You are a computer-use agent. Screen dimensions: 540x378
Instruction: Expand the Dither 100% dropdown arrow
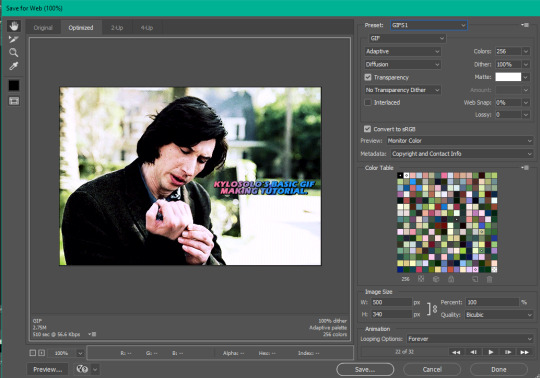pos(526,64)
